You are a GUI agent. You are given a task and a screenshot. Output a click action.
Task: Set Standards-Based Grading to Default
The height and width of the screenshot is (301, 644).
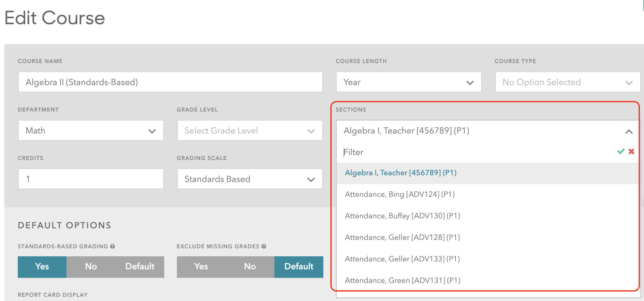pos(140,267)
